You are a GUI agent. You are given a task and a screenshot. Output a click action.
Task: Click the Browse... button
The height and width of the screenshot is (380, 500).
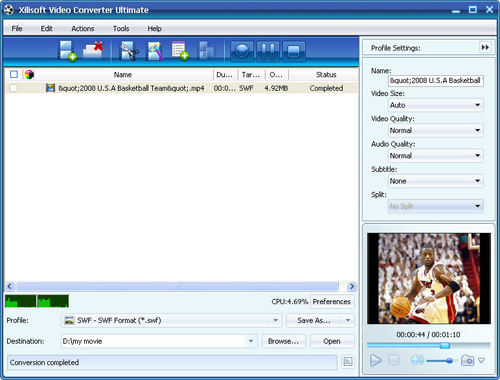(x=283, y=341)
